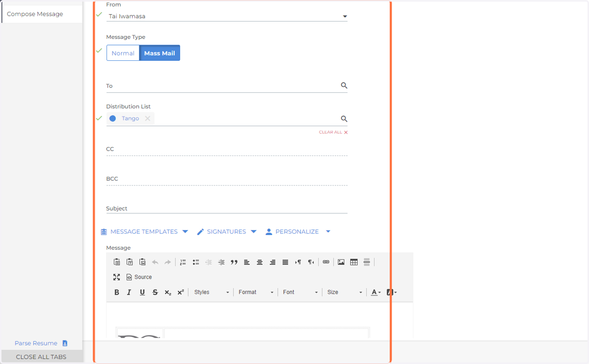The image size is (589, 364).
Task: Align text left
Action: (x=247, y=262)
